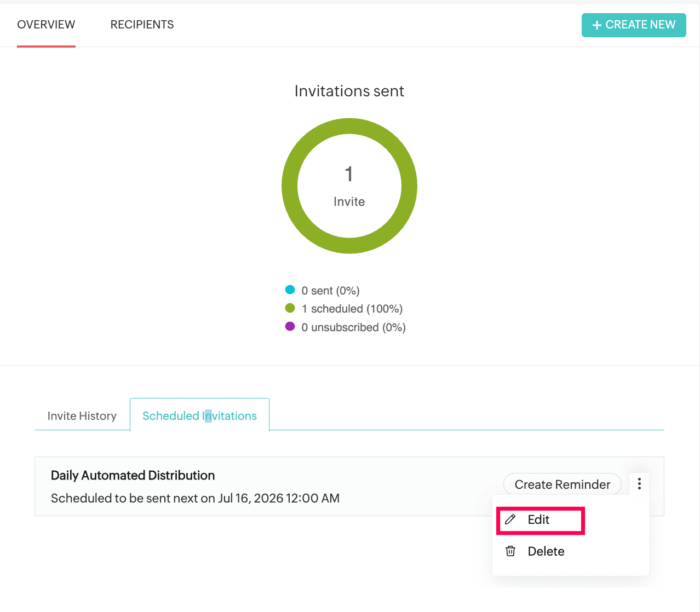Click the 1 Invite count in chart center
The image size is (700, 612).
pyautogui.click(x=349, y=187)
